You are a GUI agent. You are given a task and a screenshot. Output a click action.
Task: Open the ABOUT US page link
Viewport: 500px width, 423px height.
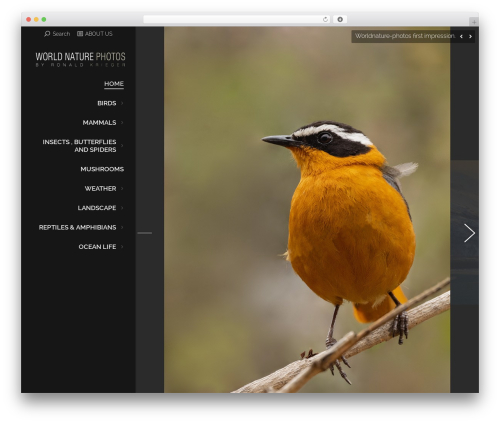coord(99,34)
